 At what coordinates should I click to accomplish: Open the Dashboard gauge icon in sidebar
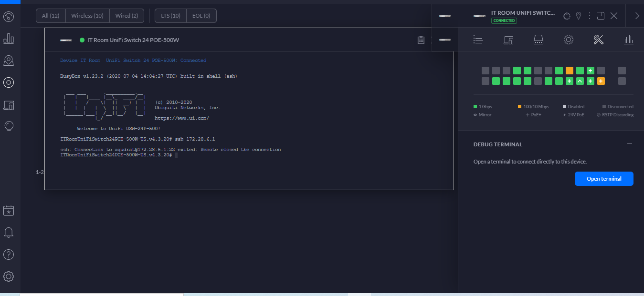coord(9,17)
